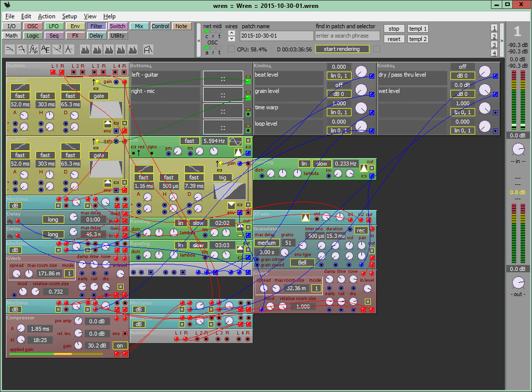Open the 'medium' max delay selector in Granulator

[266, 243]
